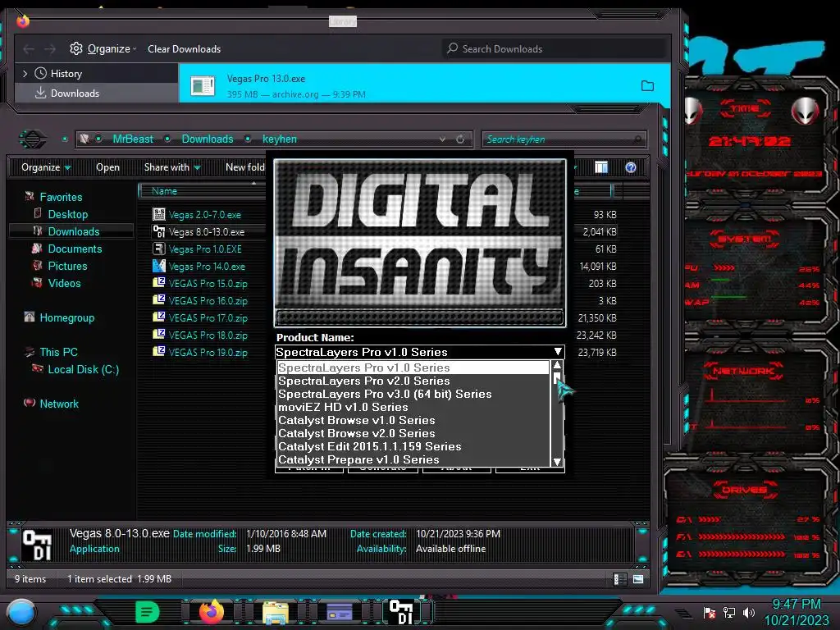This screenshot has height=630, width=840.
Task: Select Desktop in navigation pane
Action: pos(67,214)
